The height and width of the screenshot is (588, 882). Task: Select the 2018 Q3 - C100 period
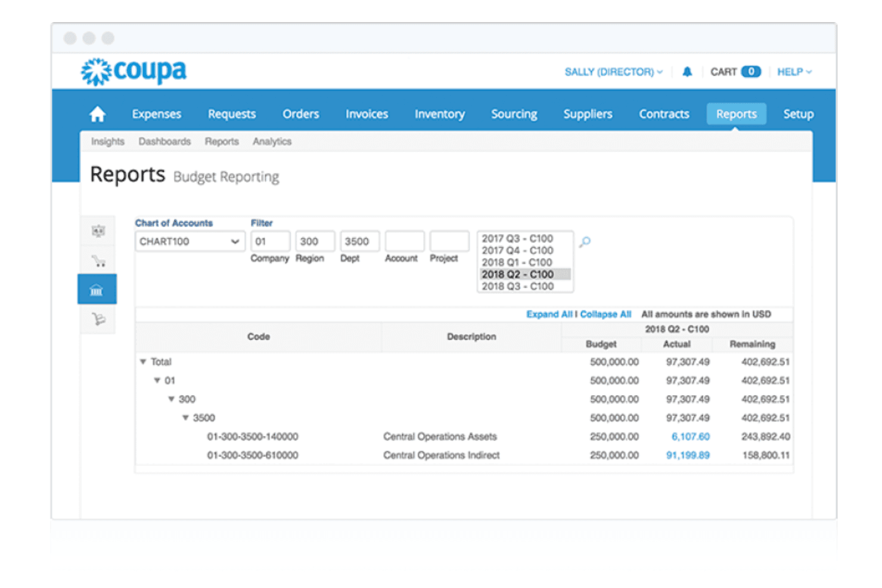(517, 287)
